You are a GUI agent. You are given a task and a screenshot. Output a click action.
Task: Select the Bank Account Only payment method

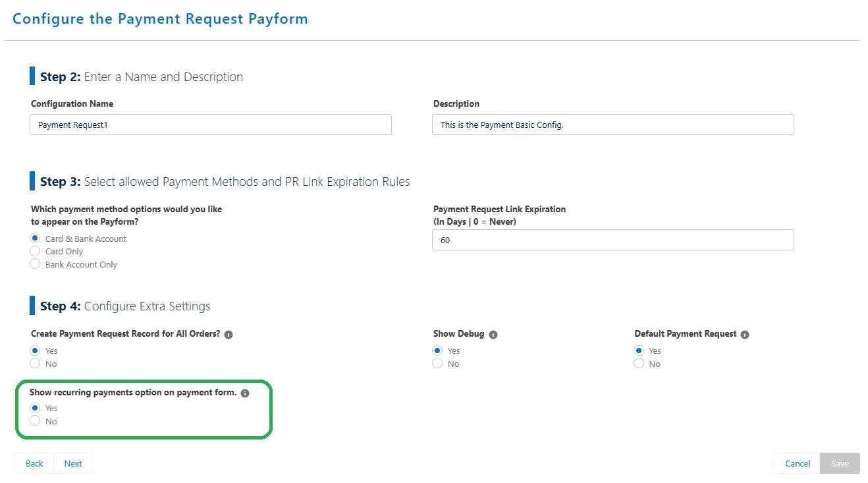pyautogui.click(x=35, y=264)
